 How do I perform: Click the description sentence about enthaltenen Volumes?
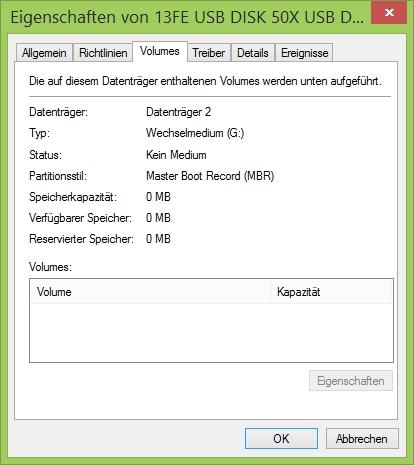pos(205,81)
